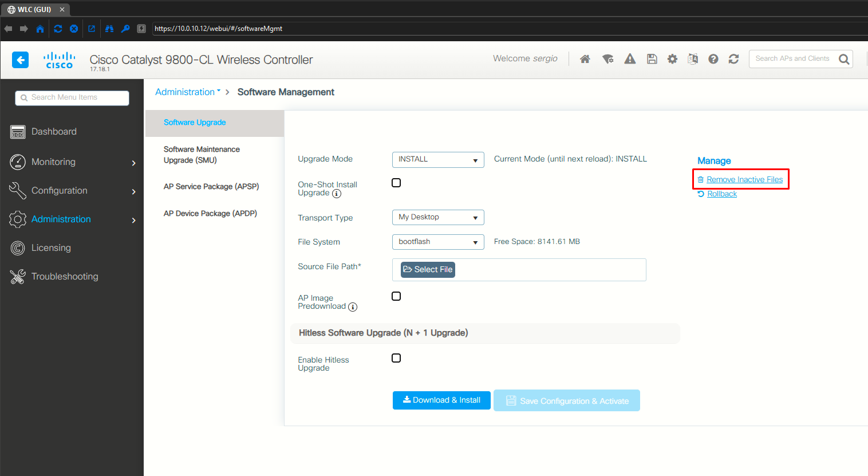Image resolution: width=868 pixels, height=476 pixels.
Task: Click the Hitless Software Upgrade section header
Action: pyautogui.click(x=485, y=333)
